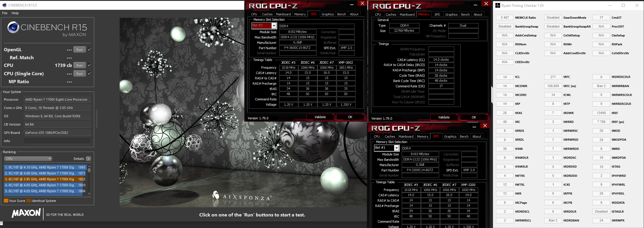Viewport: 644px width, 228px height.
Task: Run the OpenGL benchmark
Action: 80,50
